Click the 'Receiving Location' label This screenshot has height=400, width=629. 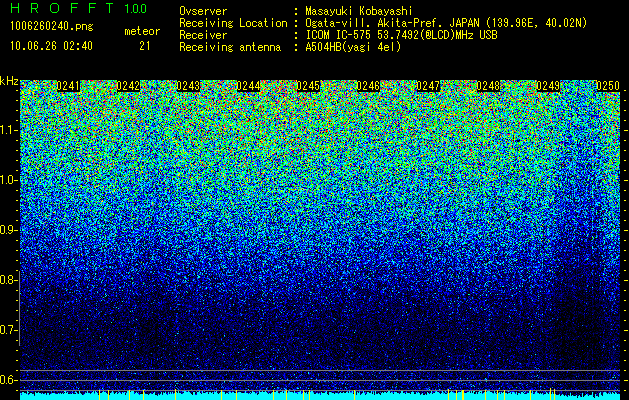coord(233,23)
